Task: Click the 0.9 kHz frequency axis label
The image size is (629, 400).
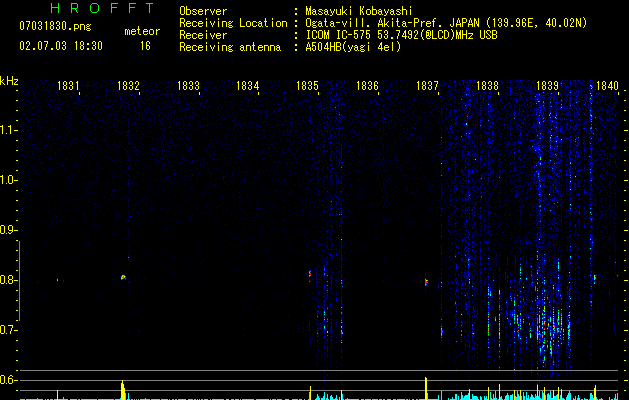Action: [8, 230]
